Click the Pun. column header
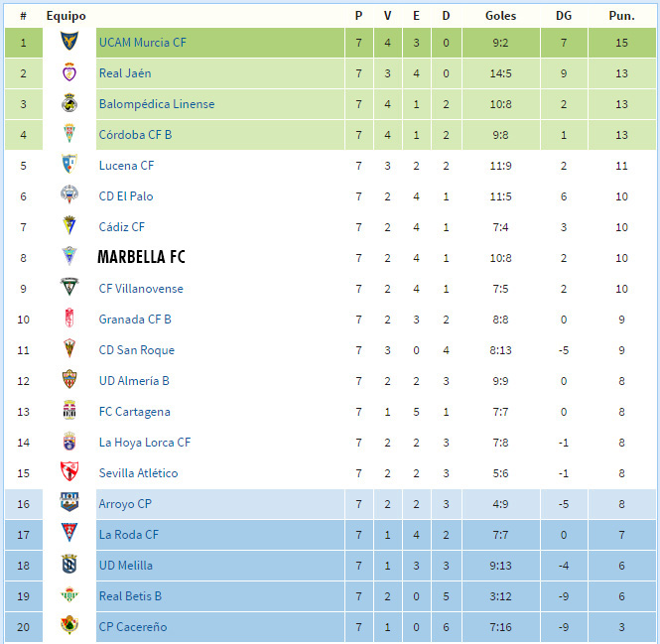660x644 pixels. (621, 16)
